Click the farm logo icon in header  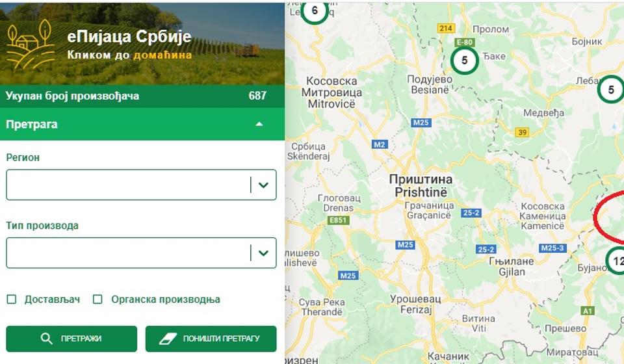coord(31,44)
